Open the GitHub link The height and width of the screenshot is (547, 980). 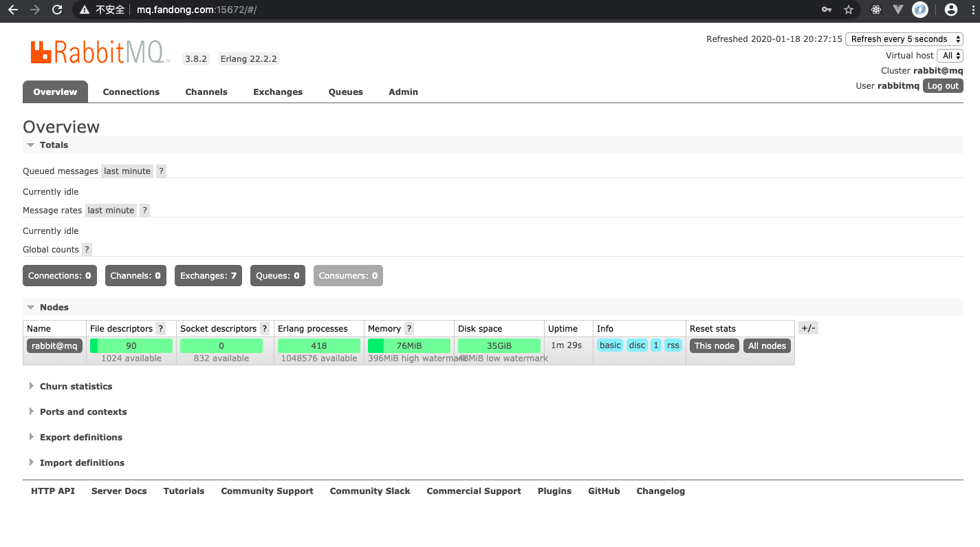pyautogui.click(x=604, y=491)
